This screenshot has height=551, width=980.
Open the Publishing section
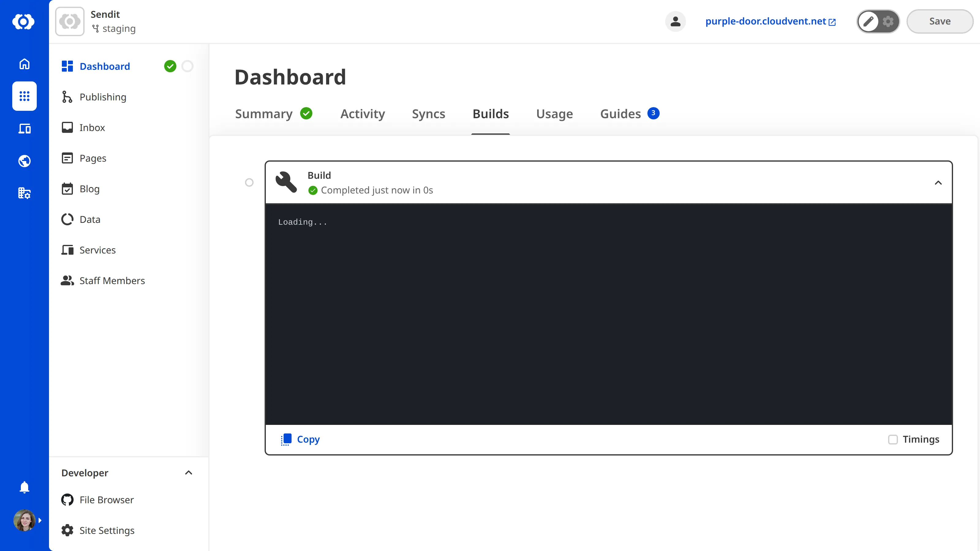click(x=103, y=97)
